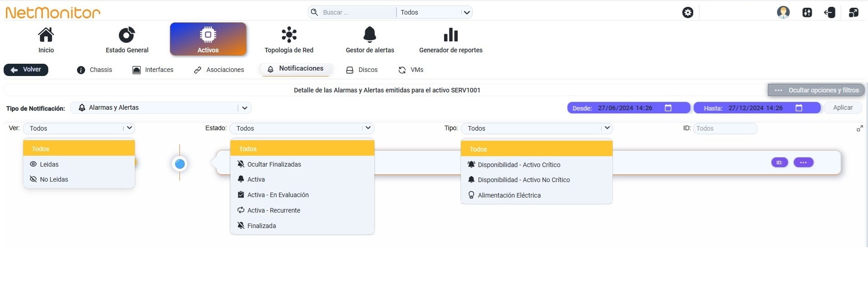Expand the Estado filter dropdown

[301, 128]
